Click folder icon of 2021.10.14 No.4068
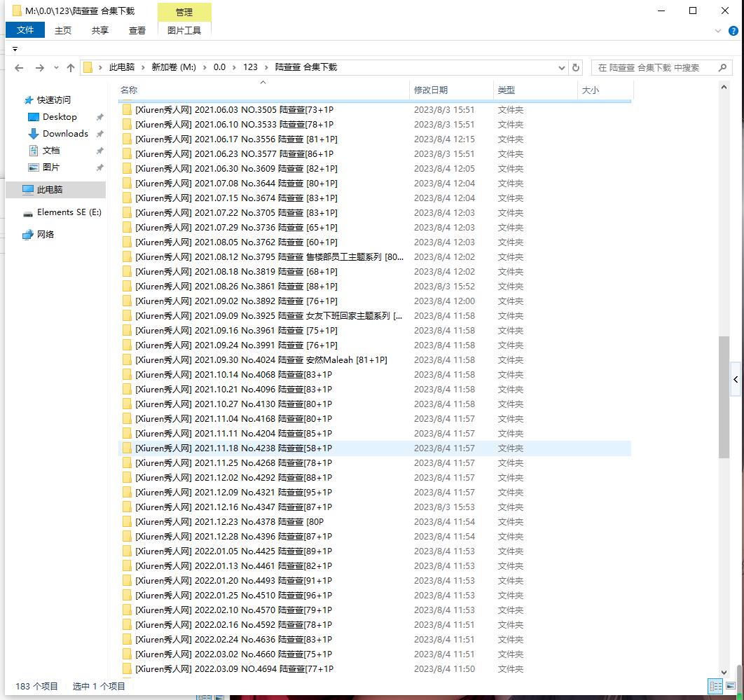 pos(128,374)
